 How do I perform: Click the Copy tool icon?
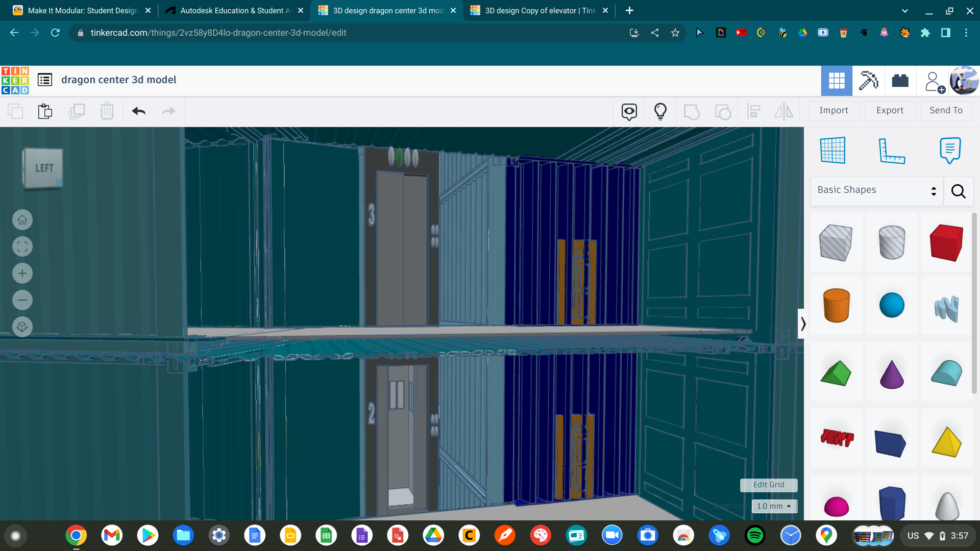coord(15,111)
